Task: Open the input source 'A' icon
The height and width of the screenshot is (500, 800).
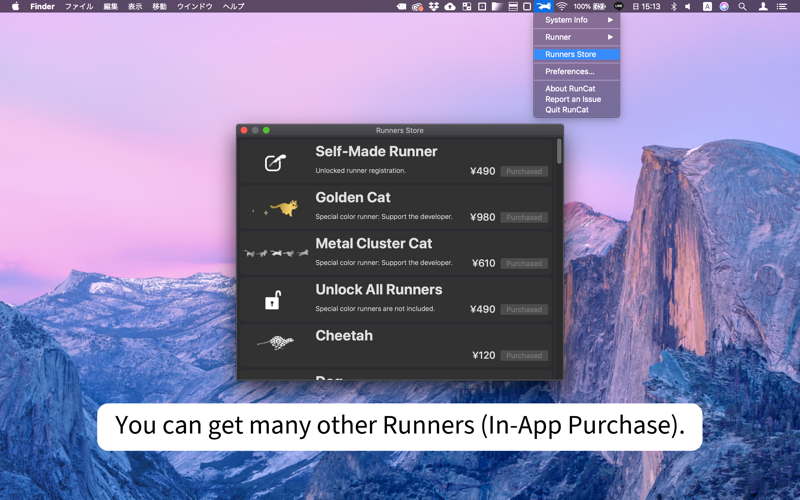Action: (707, 6)
